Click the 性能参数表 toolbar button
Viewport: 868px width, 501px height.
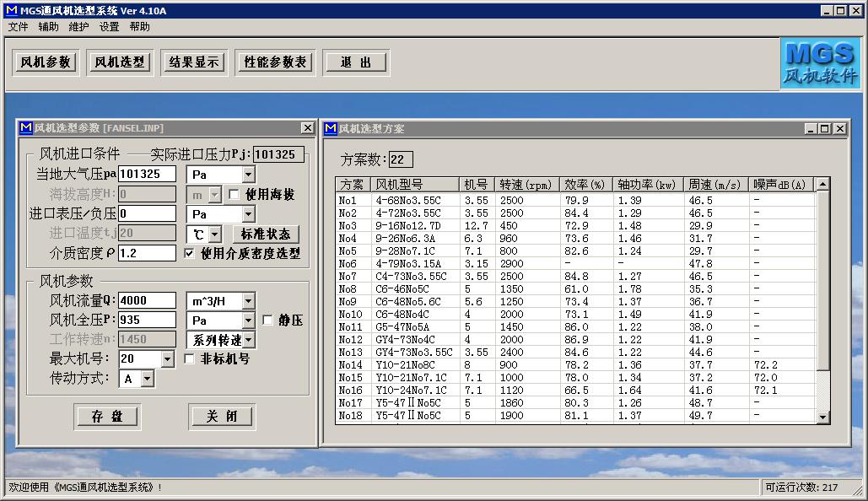(x=276, y=62)
